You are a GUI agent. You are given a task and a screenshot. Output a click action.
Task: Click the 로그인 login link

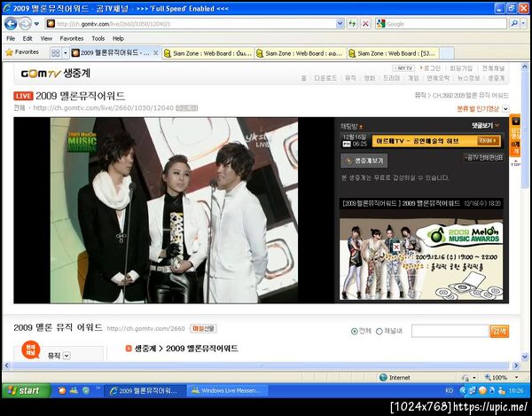(x=431, y=68)
